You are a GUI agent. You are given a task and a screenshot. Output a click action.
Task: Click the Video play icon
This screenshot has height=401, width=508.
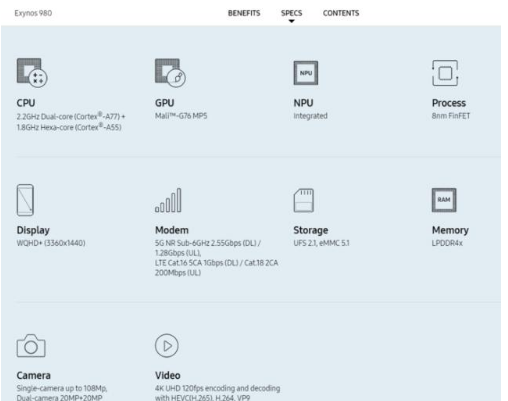167,346
